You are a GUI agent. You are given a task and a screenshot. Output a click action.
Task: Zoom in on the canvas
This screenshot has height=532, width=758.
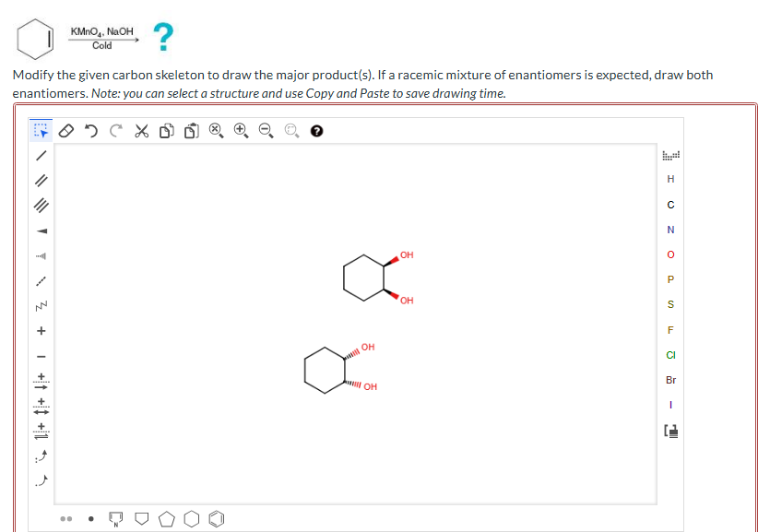coord(242,130)
